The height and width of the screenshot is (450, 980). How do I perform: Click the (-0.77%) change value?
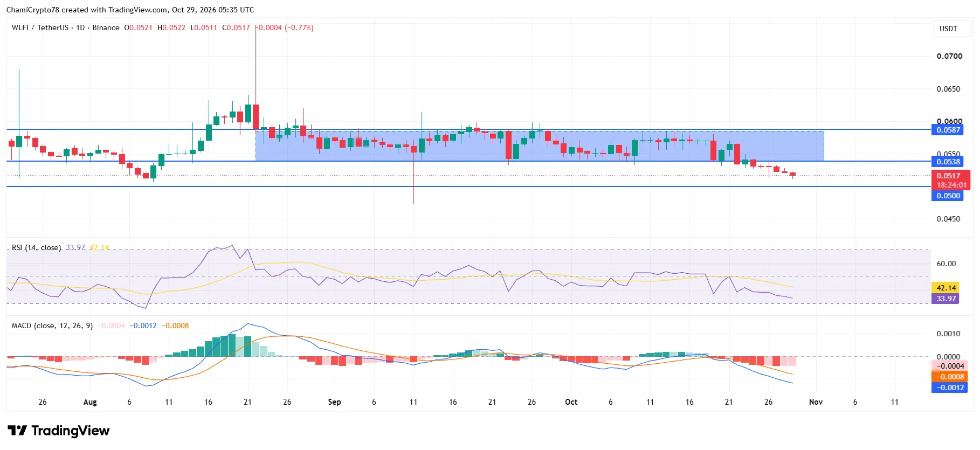coord(299,27)
